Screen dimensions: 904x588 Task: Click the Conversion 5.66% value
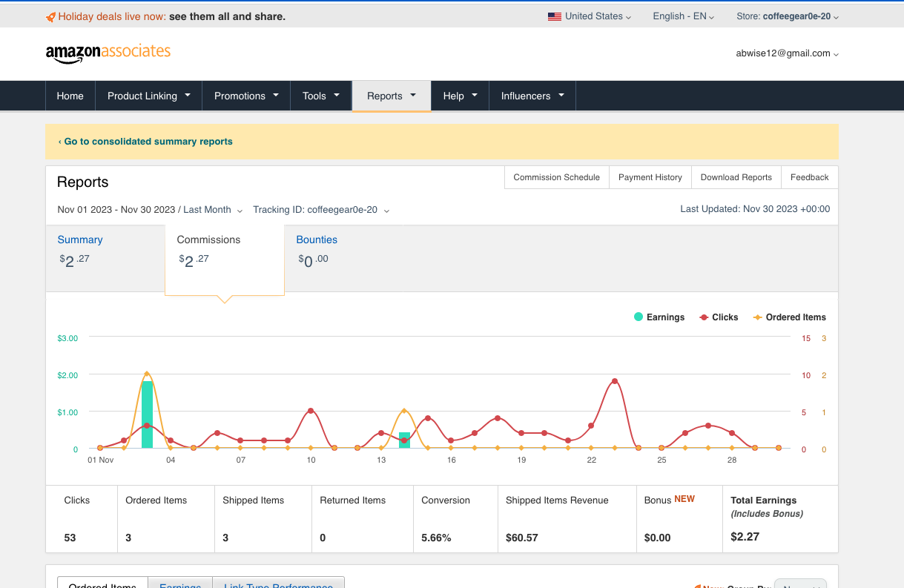436,538
